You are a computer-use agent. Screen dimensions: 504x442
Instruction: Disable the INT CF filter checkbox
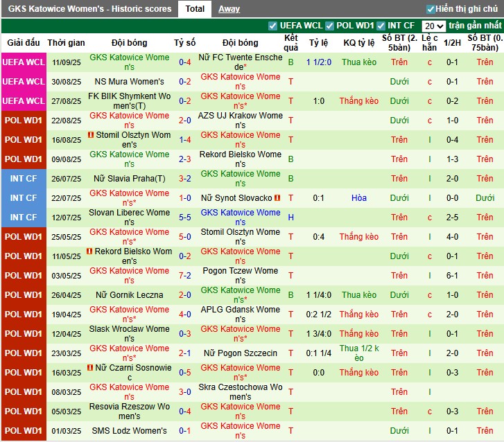point(381,26)
